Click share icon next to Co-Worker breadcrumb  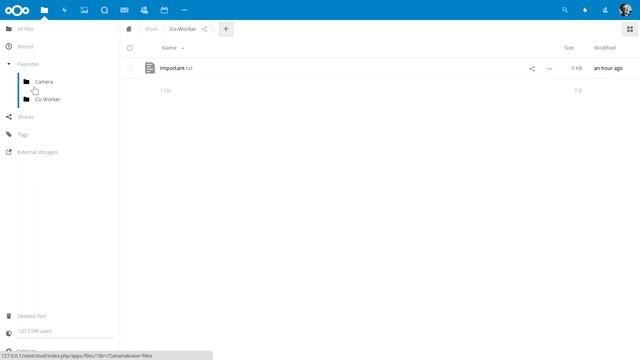(x=204, y=29)
